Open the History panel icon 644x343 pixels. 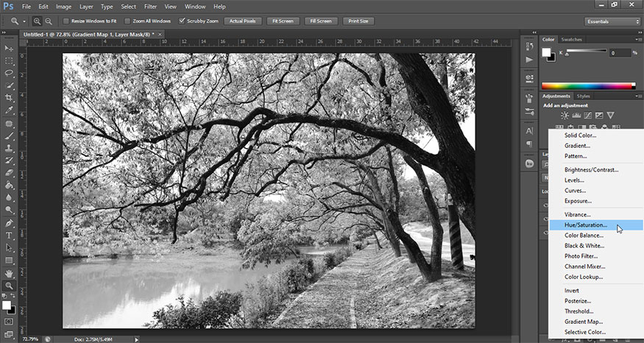click(x=529, y=46)
